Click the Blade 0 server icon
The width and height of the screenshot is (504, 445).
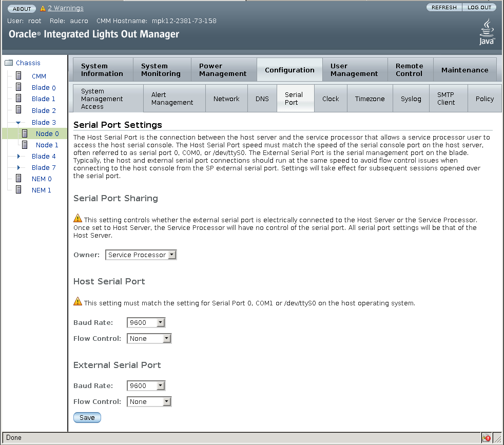(18, 87)
